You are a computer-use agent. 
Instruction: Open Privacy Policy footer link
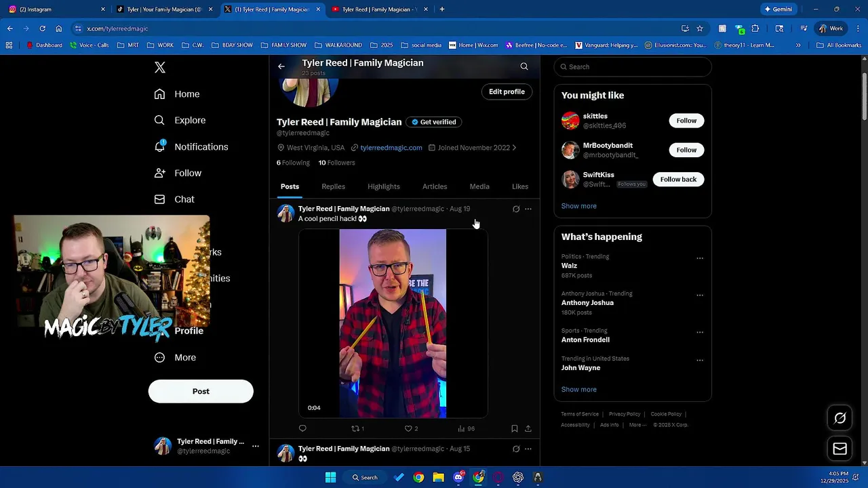coord(625,414)
